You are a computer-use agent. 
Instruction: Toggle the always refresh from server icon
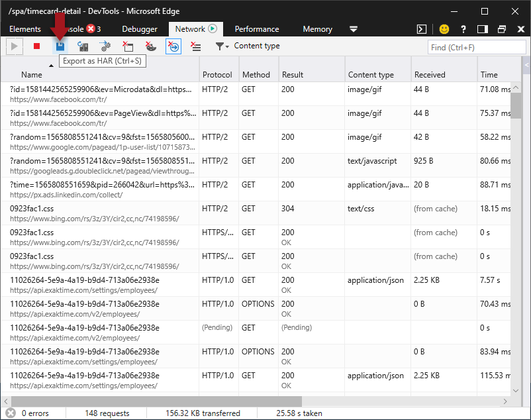click(83, 46)
